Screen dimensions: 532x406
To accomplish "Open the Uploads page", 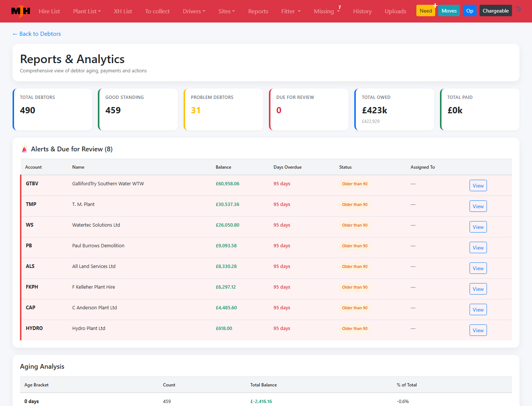I will tap(395, 11).
